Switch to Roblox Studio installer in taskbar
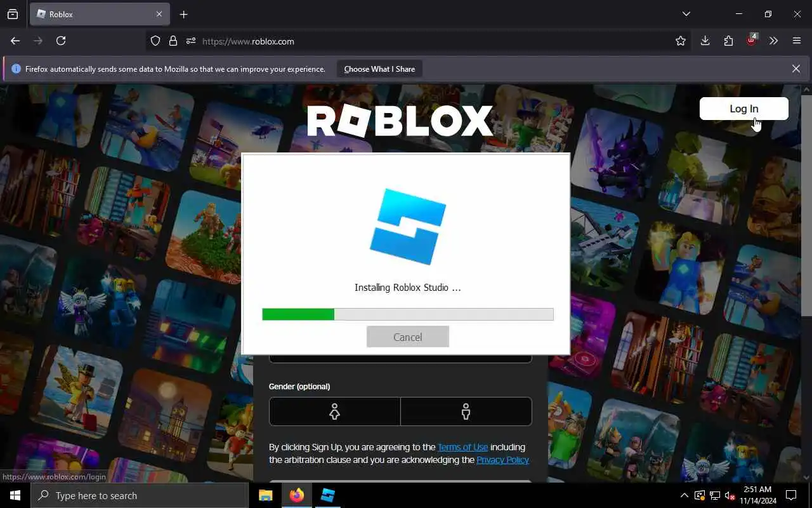The image size is (812, 508). tap(327, 495)
